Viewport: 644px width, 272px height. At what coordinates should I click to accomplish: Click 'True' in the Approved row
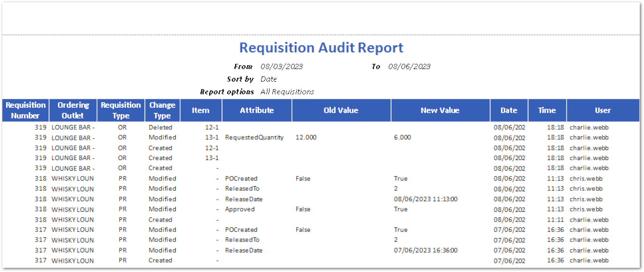(x=401, y=209)
